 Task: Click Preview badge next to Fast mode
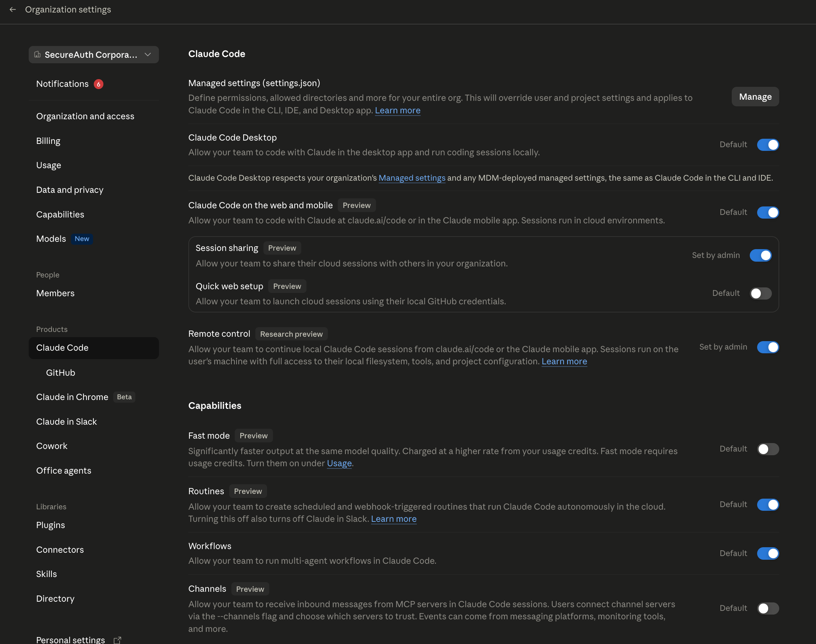[x=253, y=436]
